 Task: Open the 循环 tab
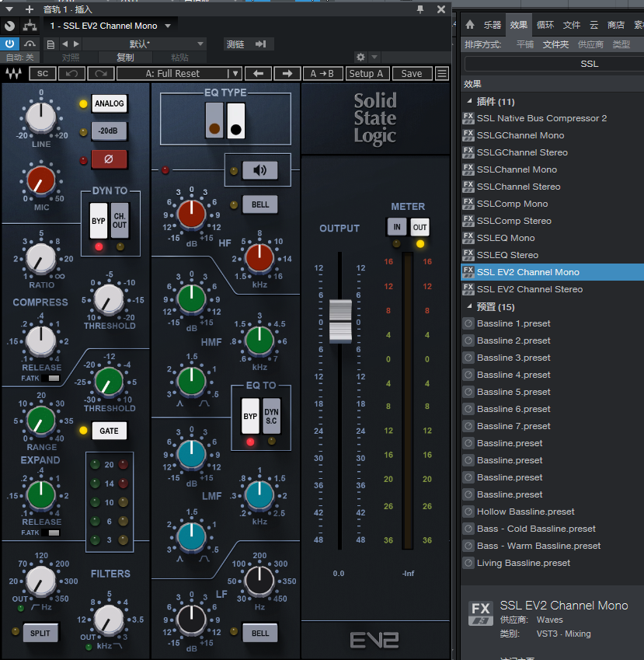(545, 25)
